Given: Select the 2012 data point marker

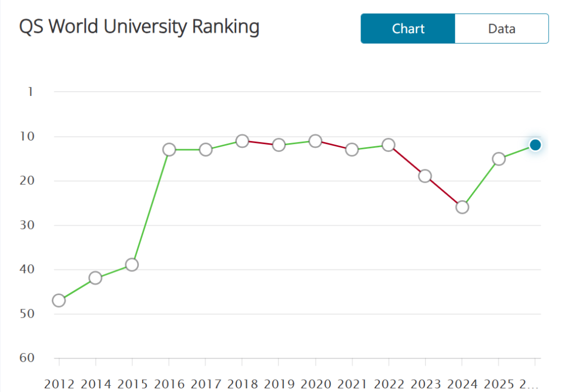Looking at the screenshot, I should (58, 300).
